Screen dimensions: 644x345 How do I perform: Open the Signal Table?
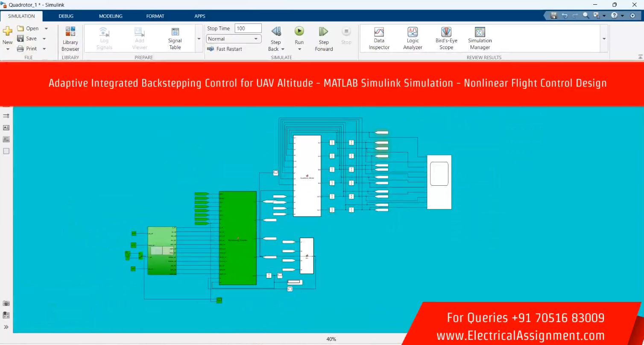pyautogui.click(x=175, y=38)
